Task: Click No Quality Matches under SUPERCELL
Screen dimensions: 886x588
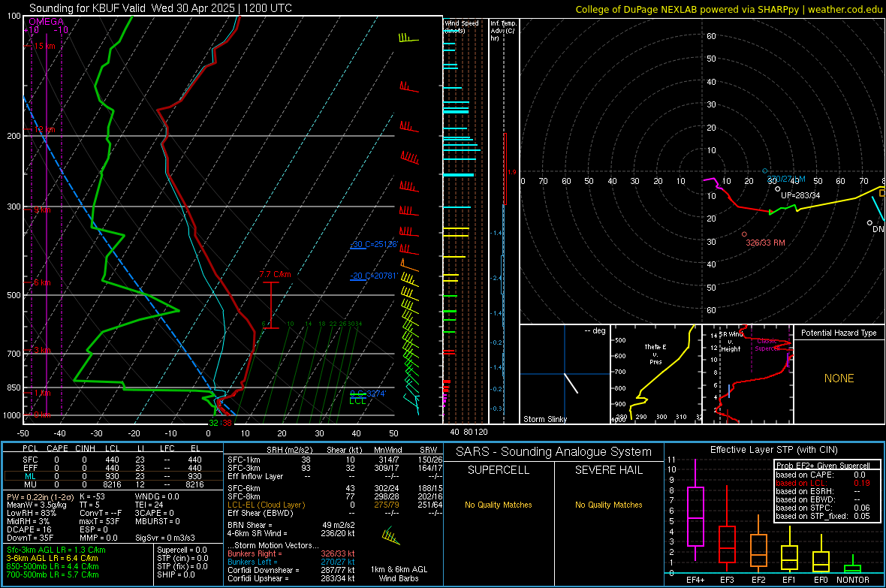Action: [x=499, y=505]
